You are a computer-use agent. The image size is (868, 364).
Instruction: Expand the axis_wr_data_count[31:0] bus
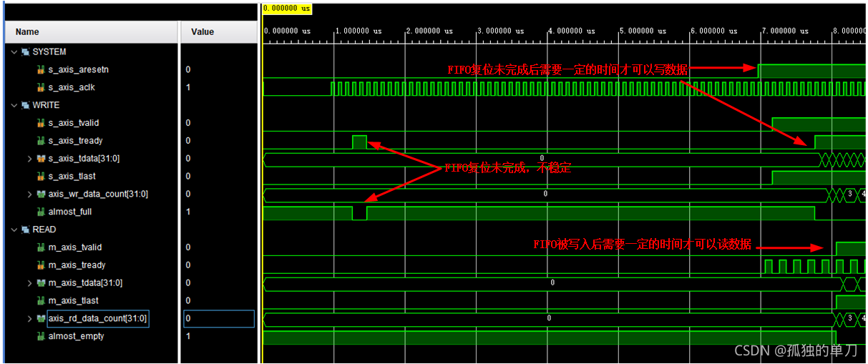click(29, 194)
